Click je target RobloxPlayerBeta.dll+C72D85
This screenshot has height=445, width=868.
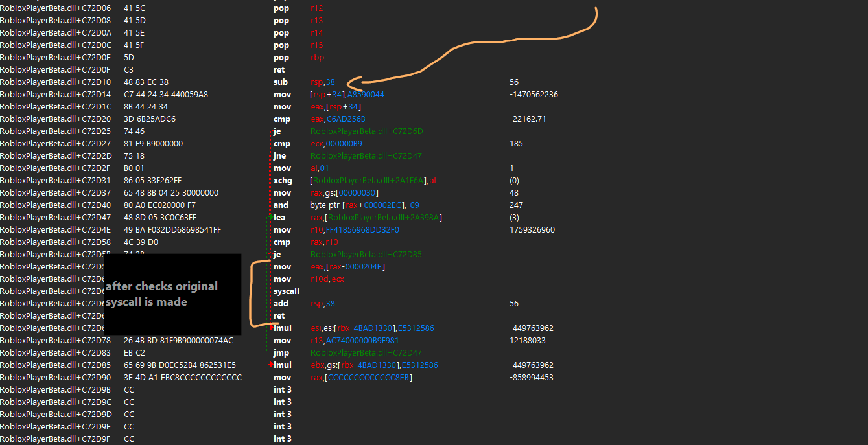[x=366, y=255]
